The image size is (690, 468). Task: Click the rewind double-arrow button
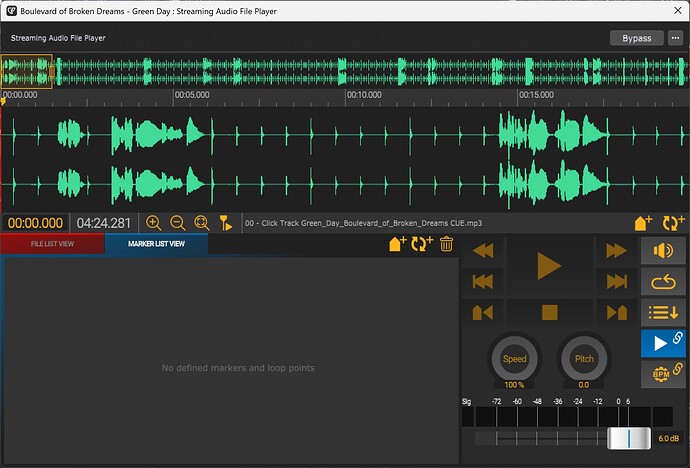point(483,251)
